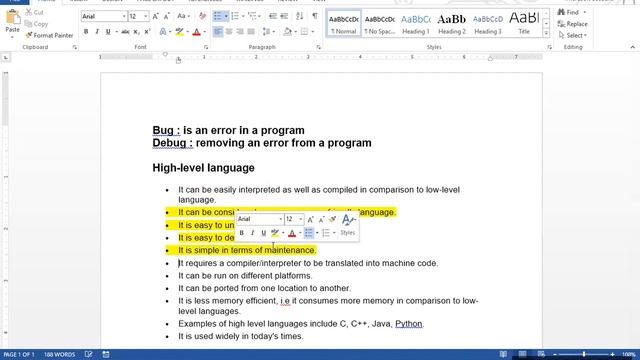Apply ribbon red font color
Screen dimensions: 640x360
click(x=196, y=31)
